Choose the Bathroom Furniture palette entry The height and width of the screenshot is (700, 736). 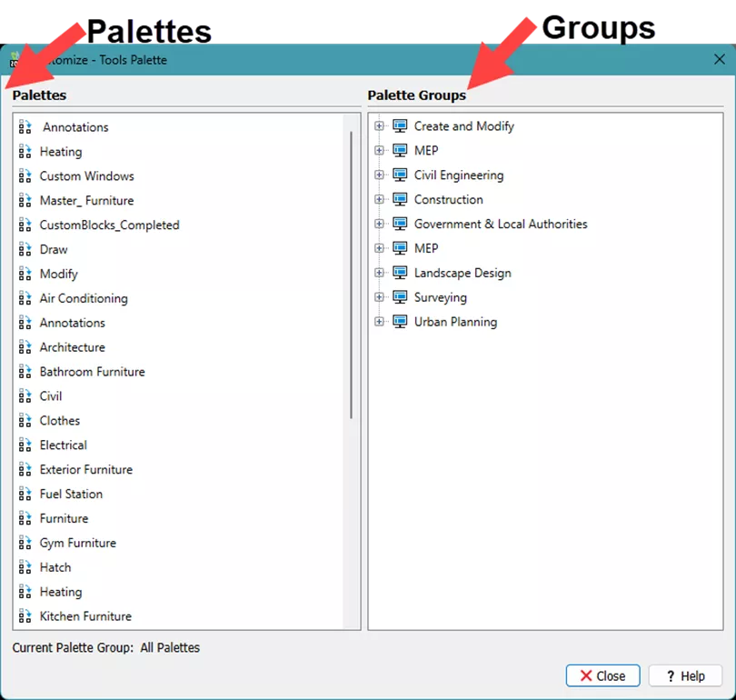tap(92, 372)
